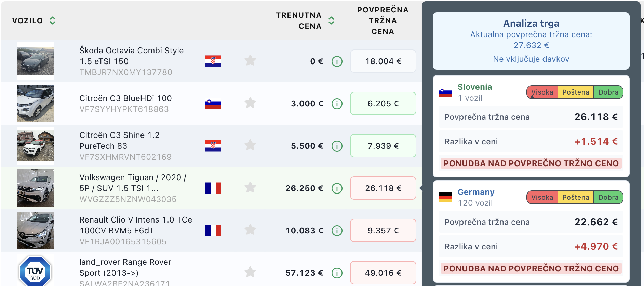Sort the list by Vozilo column

tap(52, 20)
